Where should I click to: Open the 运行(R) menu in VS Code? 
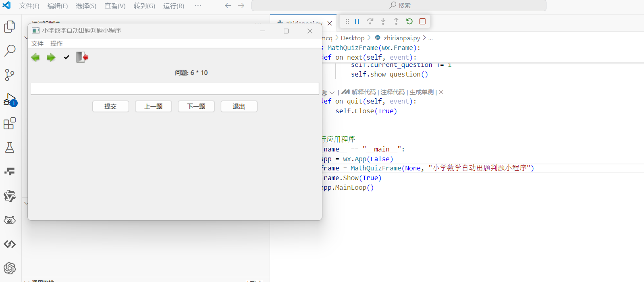[x=174, y=6]
